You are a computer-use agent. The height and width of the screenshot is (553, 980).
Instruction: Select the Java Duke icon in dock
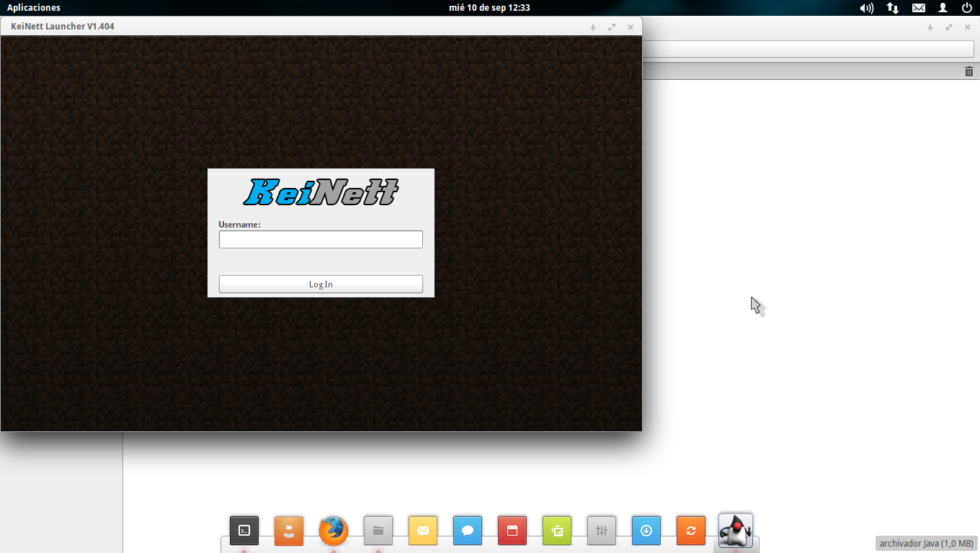click(736, 530)
